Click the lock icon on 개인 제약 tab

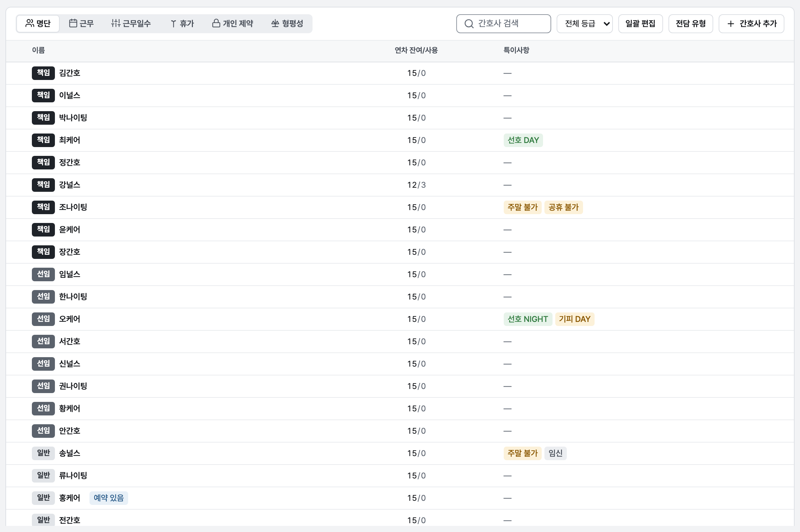click(x=216, y=23)
